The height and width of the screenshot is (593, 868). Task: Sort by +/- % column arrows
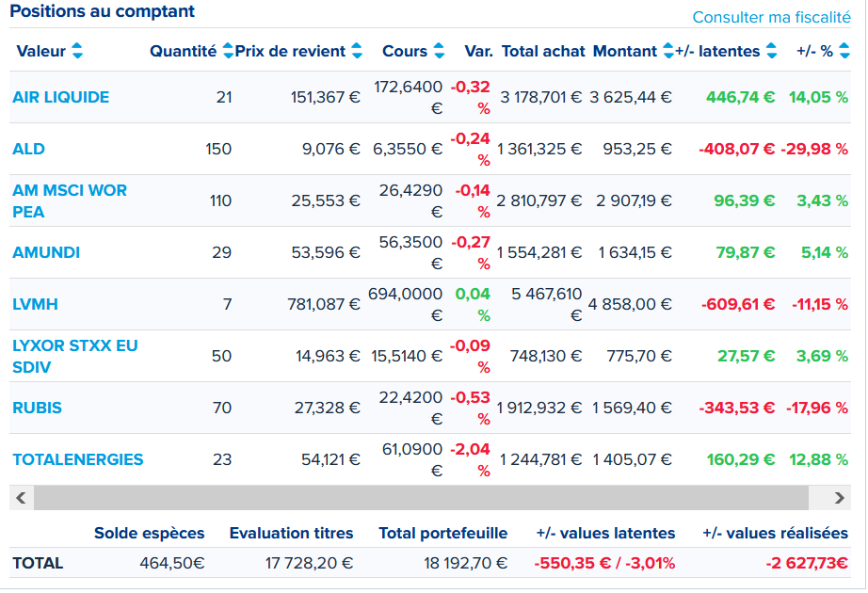(844, 51)
